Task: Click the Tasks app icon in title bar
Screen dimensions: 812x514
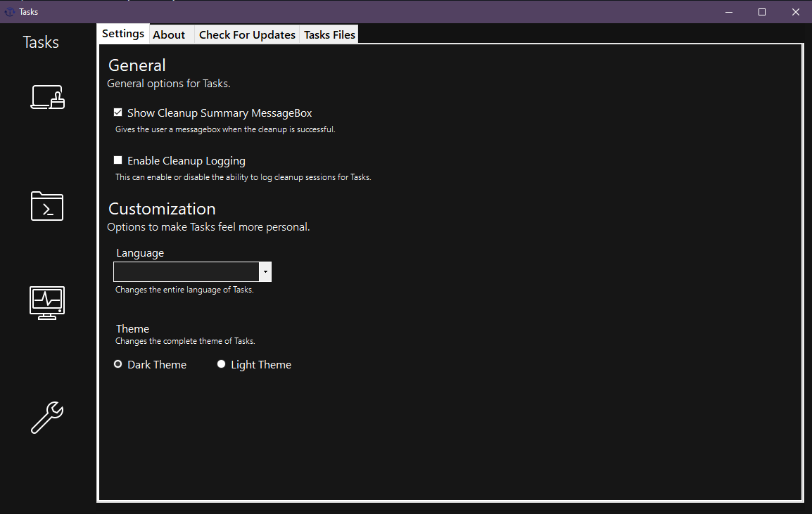Action: pos(9,12)
